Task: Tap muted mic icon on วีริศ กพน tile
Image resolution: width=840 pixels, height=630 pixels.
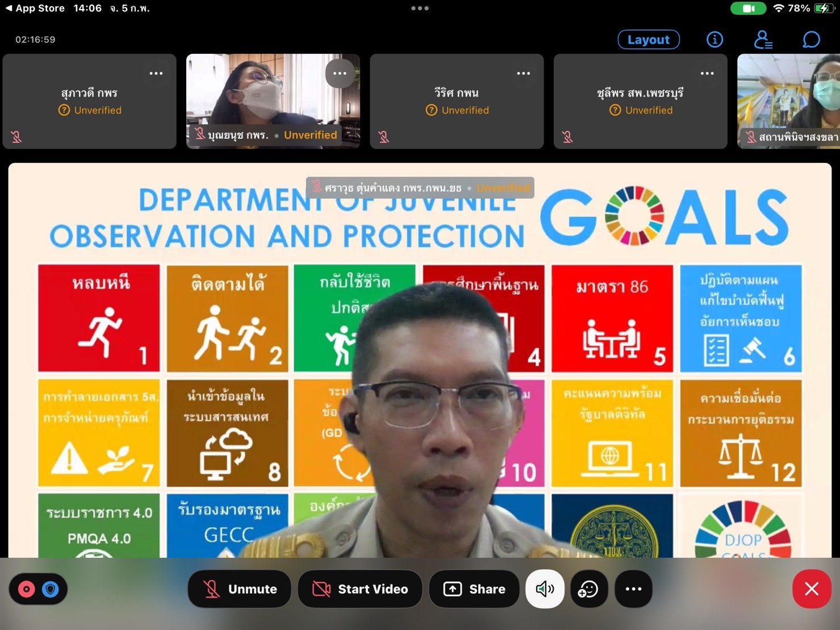Action: pos(384,137)
